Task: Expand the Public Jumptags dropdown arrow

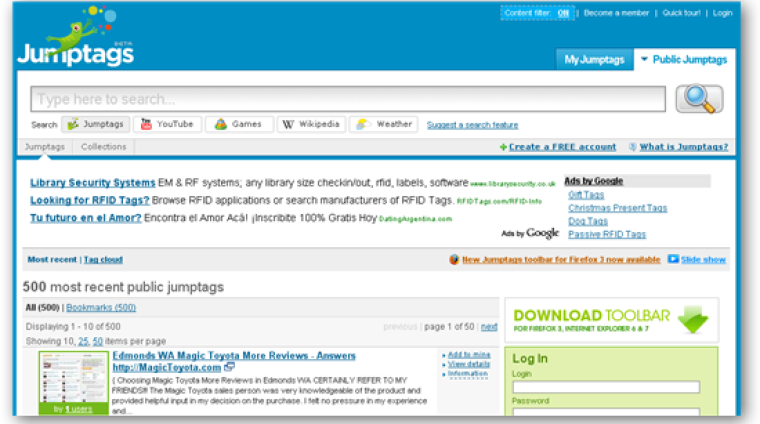Action: 644,59
